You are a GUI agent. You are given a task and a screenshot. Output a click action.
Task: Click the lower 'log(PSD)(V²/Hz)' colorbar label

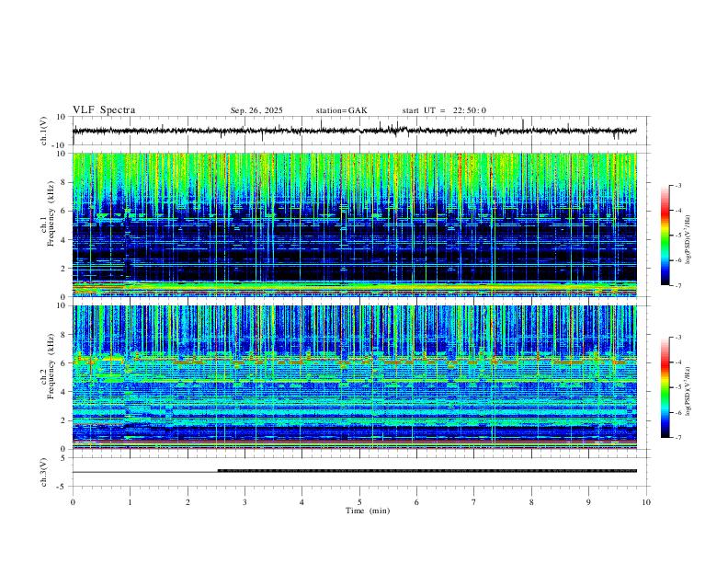click(688, 391)
